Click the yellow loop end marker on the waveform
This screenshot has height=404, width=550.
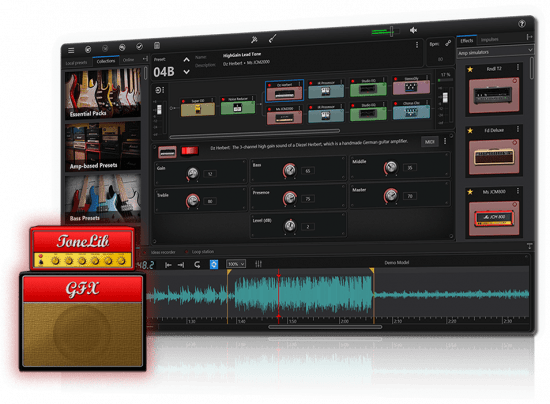click(372, 270)
